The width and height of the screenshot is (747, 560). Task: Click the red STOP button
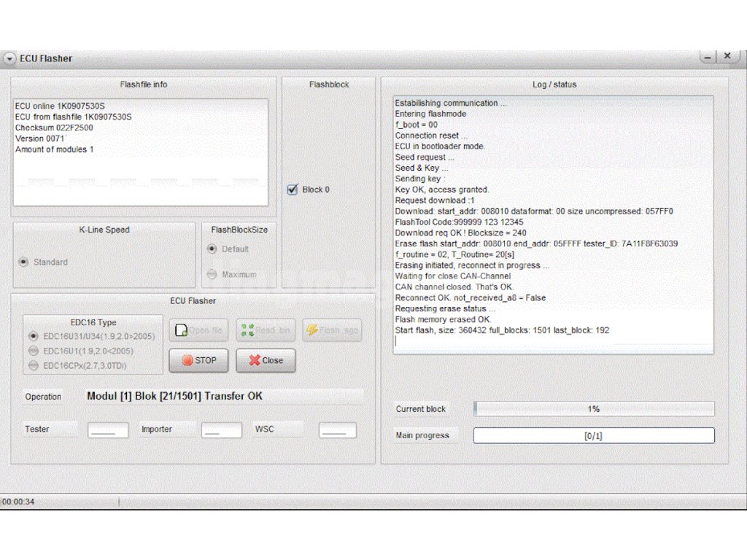198,360
